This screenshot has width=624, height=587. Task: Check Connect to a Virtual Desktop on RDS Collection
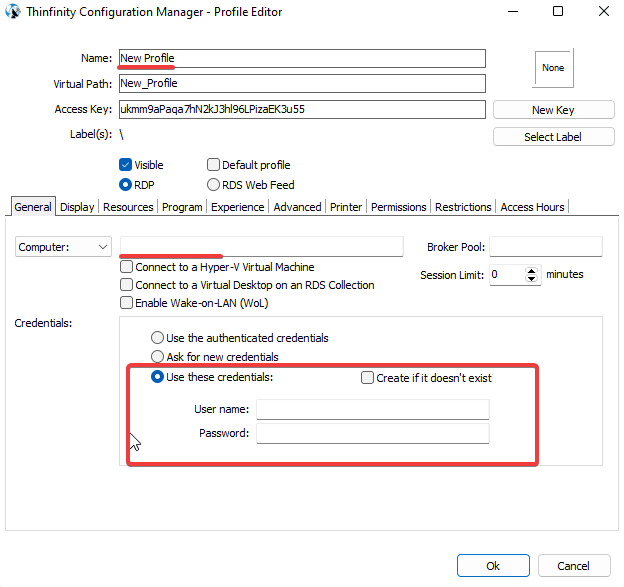click(127, 285)
